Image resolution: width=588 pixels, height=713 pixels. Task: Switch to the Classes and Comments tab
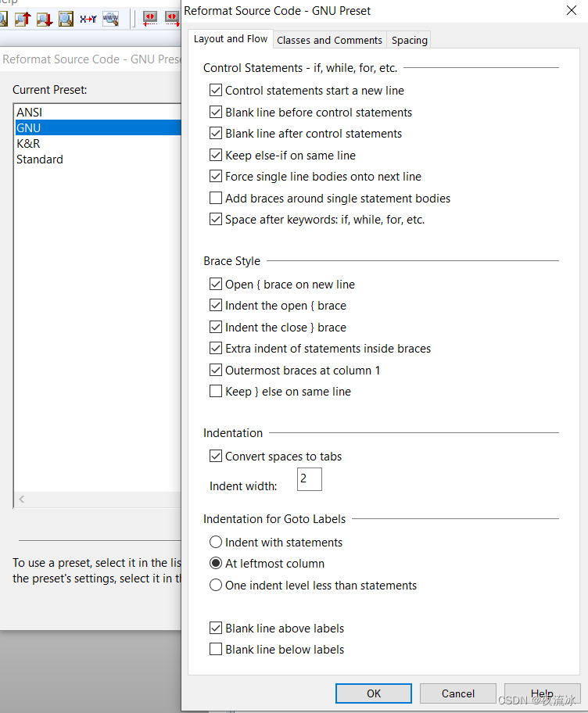[329, 40]
